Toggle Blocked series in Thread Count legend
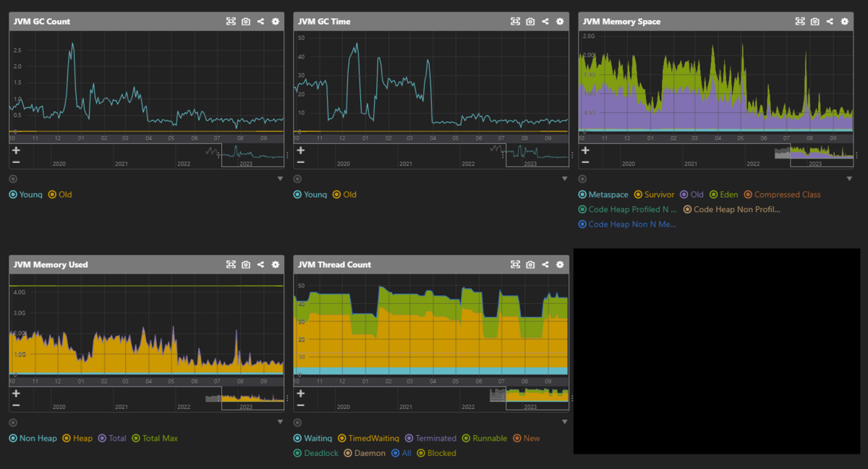868x469 pixels. (437, 453)
